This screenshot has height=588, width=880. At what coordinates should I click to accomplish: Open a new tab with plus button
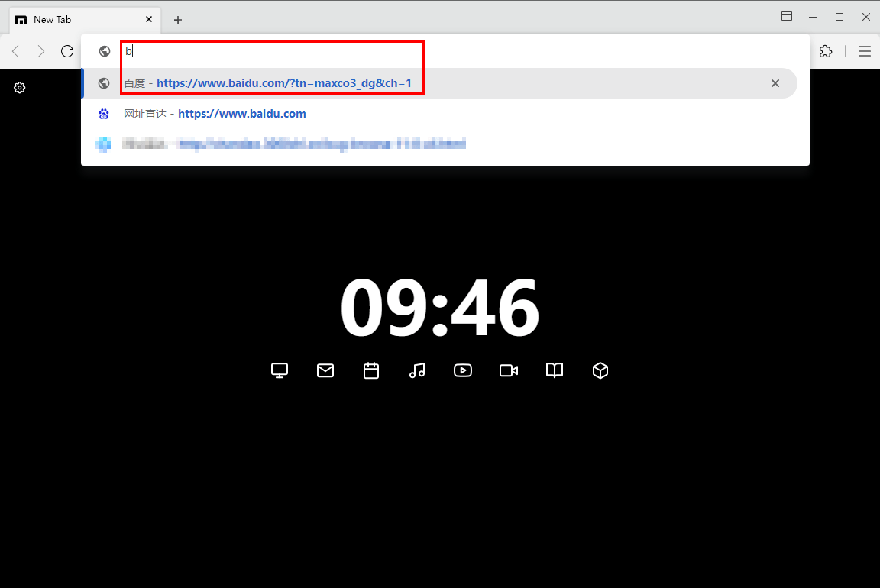coord(178,20)
